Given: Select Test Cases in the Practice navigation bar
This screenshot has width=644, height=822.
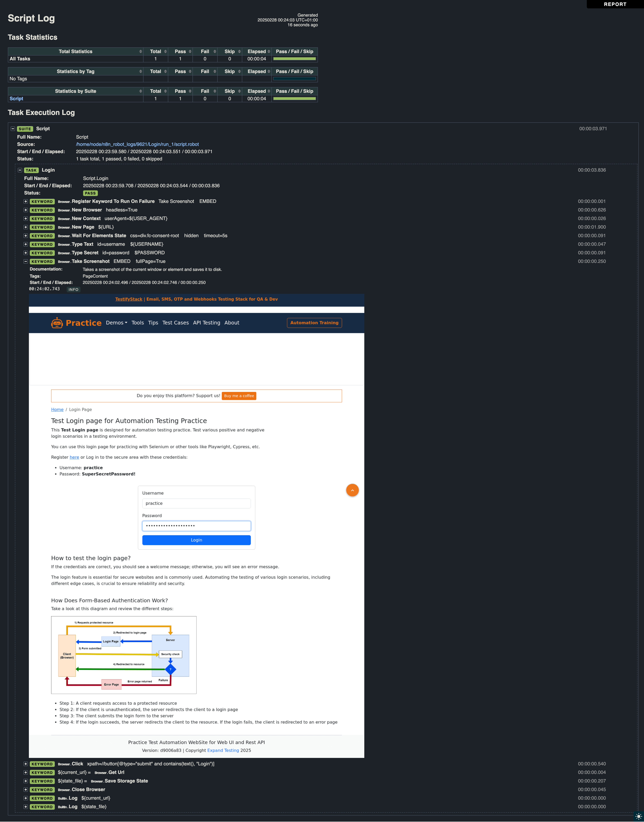Looking at the screenshot, I should 175,323.
